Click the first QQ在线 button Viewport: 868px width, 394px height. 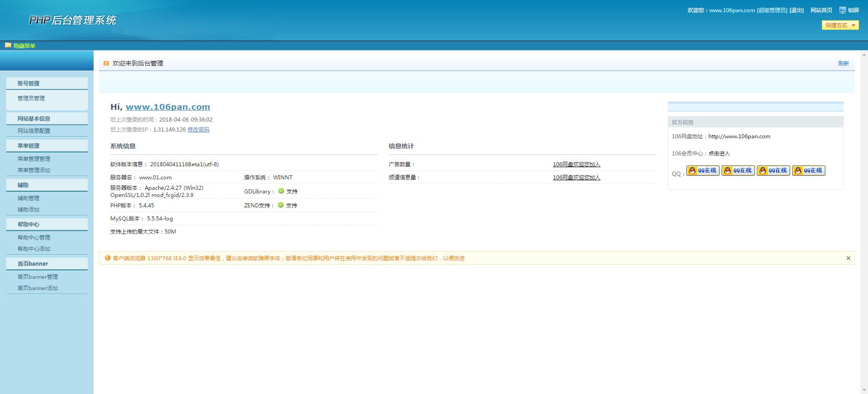[703, 170]
